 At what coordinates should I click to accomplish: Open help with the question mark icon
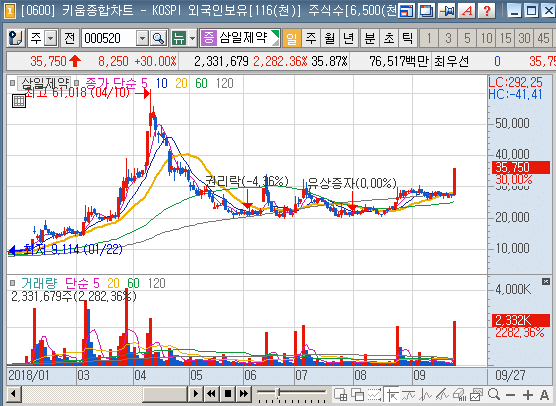click(x=487, y=11)
